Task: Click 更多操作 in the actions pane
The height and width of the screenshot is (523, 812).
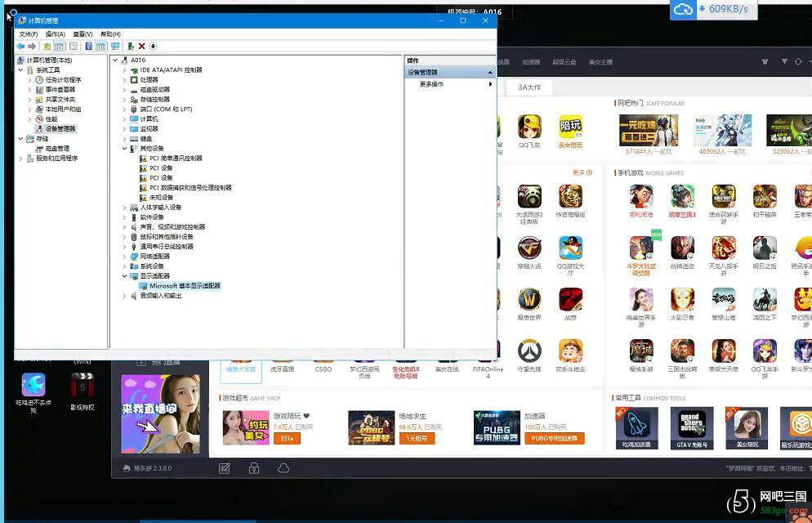Action: [x=431, y=84]
